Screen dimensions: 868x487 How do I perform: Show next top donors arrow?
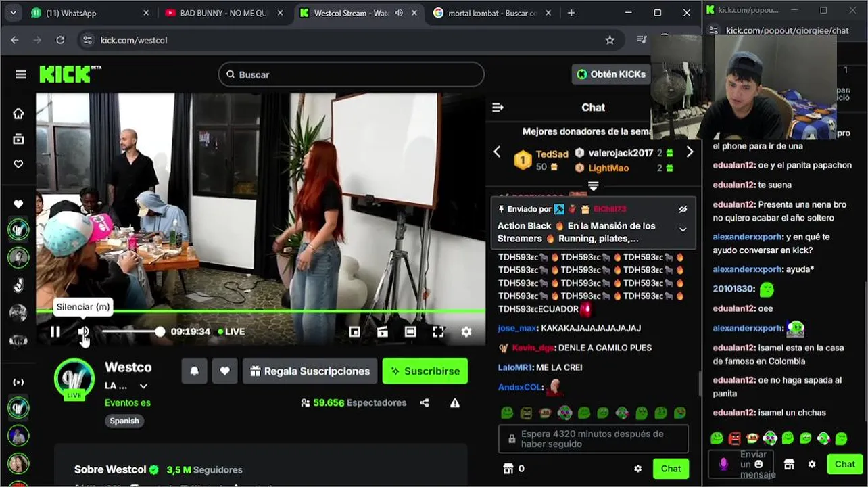click(x=690, y=152)
